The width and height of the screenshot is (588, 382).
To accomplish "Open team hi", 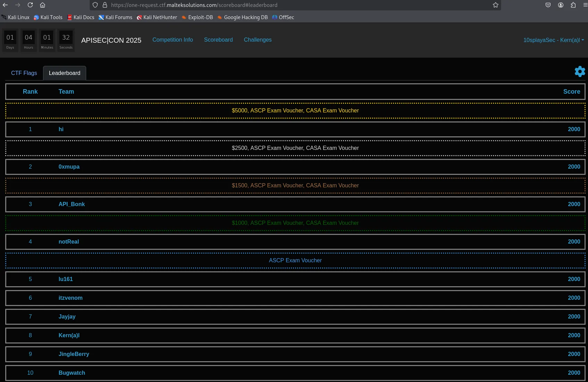I will pyautogui.click(x=61, y=129).
